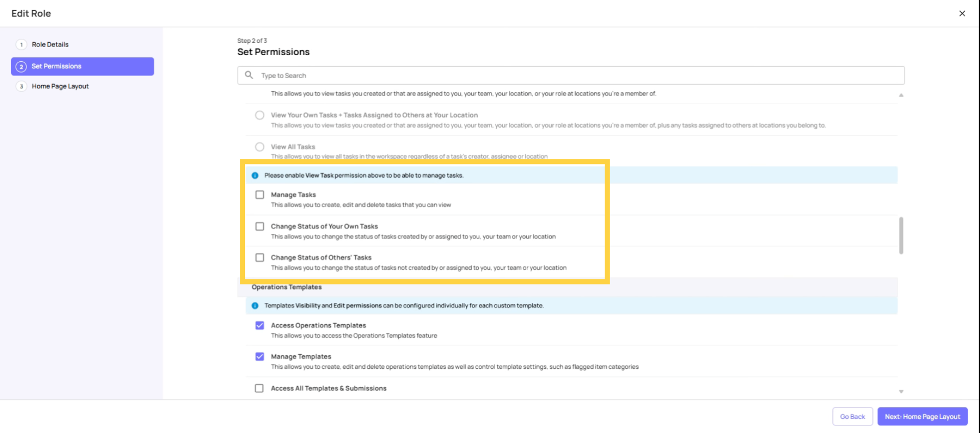This screenshot has height=433, width=980.
Task: Select the View All Tasks radio option
Action: 259,147
